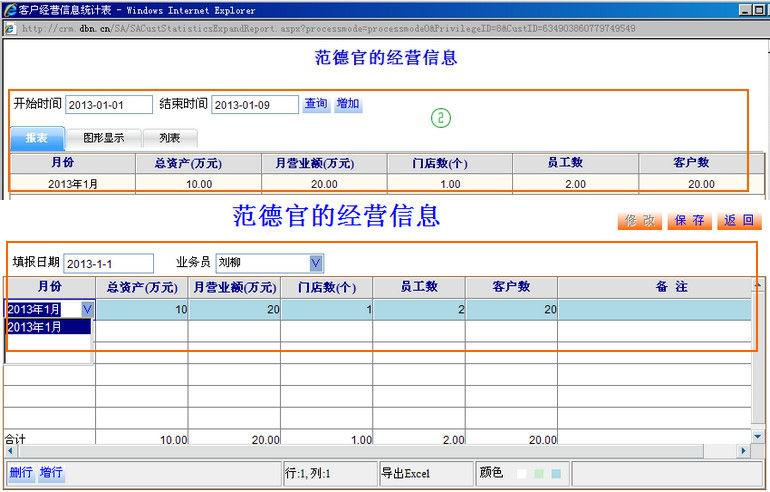Image resolution: width=770 pixels, height=492 pixels.
Task: Click 导出Excel to export the table
Action: click(406, 473)
